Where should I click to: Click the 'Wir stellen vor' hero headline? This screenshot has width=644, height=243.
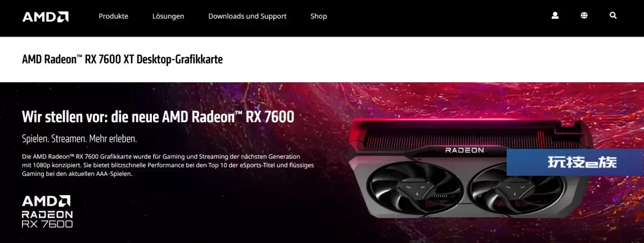[x=158, y=116]
